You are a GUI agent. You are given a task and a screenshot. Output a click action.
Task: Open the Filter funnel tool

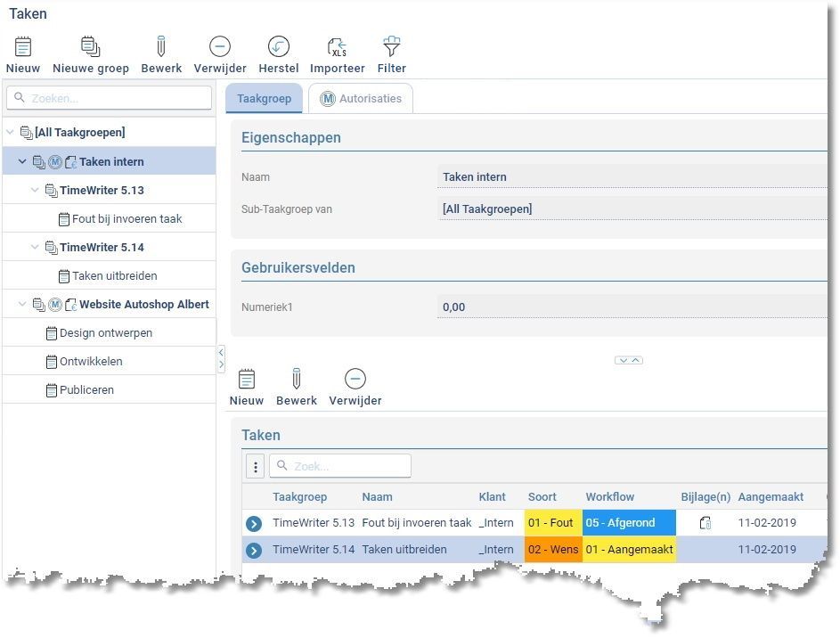point(391,48)
